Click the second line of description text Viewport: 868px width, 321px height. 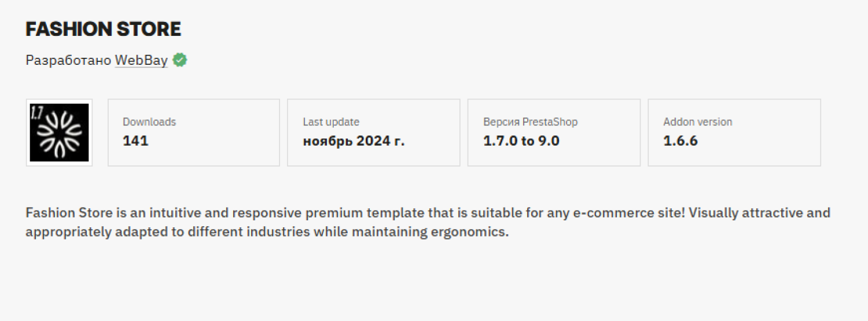267,233
